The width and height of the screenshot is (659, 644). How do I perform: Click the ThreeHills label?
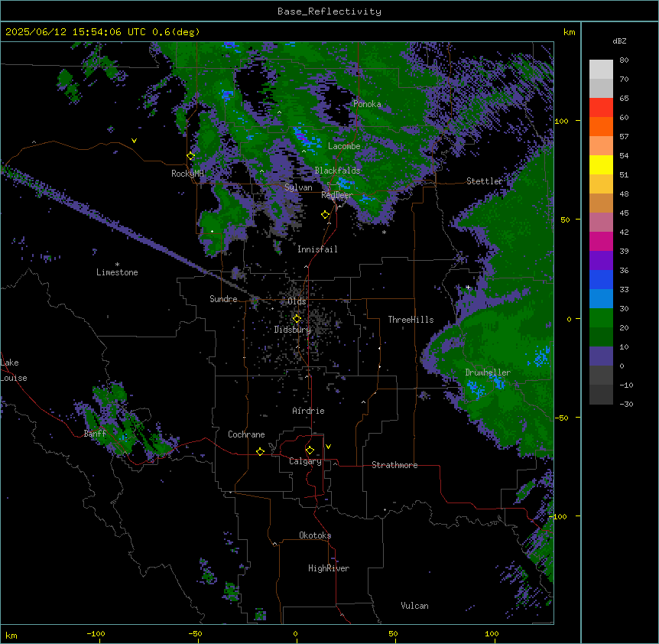(411, 320)
